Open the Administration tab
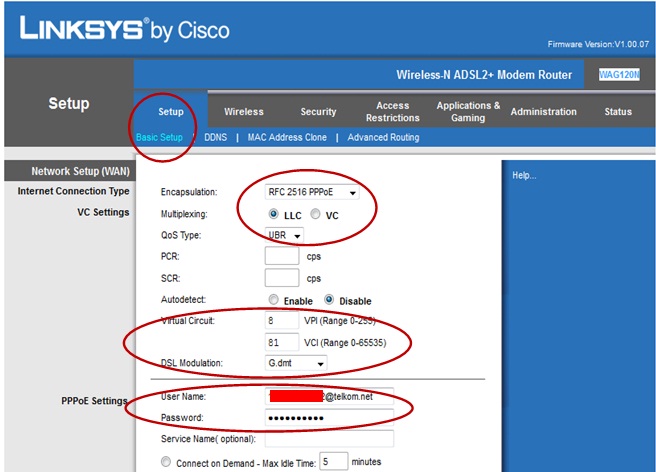Image resolution: width=656 pixels, height=472 pixels. point(543,112)
